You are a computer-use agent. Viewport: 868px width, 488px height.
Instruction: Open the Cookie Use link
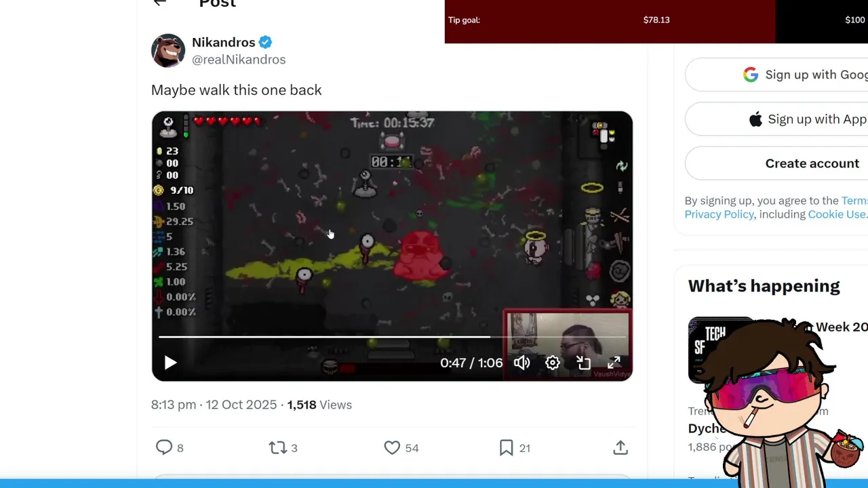click(837, 214)
